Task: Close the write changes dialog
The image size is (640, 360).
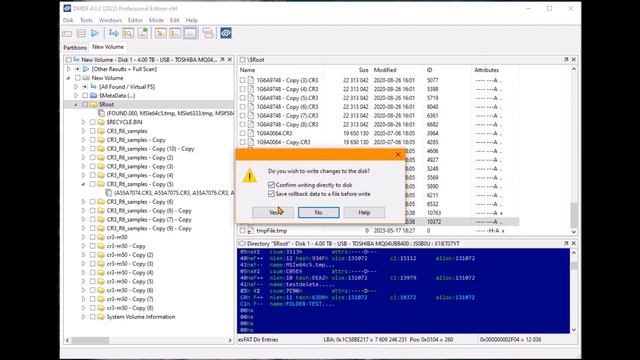Action: pos(398,154)
